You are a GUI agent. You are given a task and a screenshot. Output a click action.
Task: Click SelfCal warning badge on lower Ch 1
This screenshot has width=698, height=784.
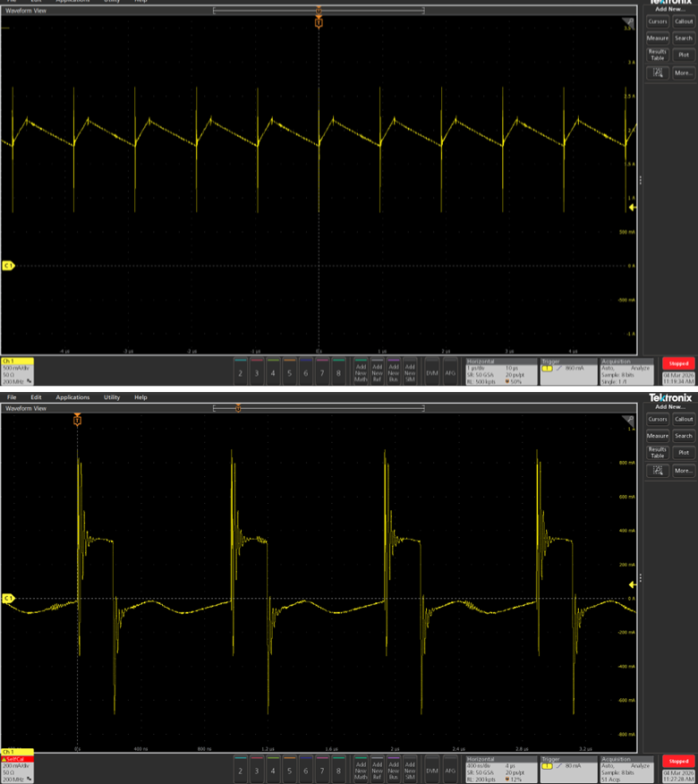(17, 759)
